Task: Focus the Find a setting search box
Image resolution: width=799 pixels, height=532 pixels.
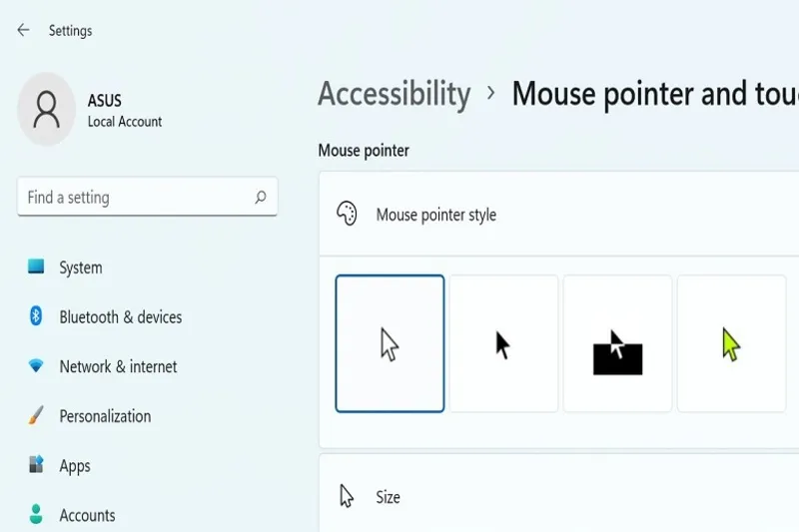Action: pyautogui.click(x=147, y=197)
